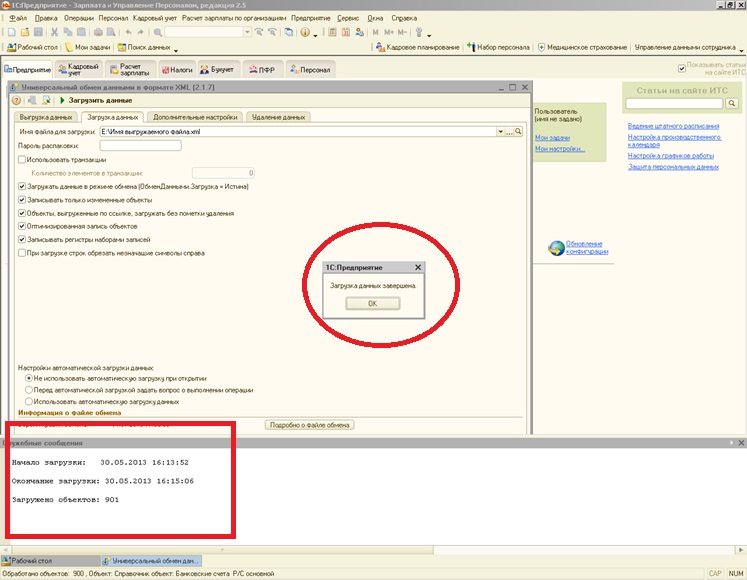Click 'Загрузить данные' button
Image resolution: width=747 pixels, height=580 pixels.
coord(96,101)
